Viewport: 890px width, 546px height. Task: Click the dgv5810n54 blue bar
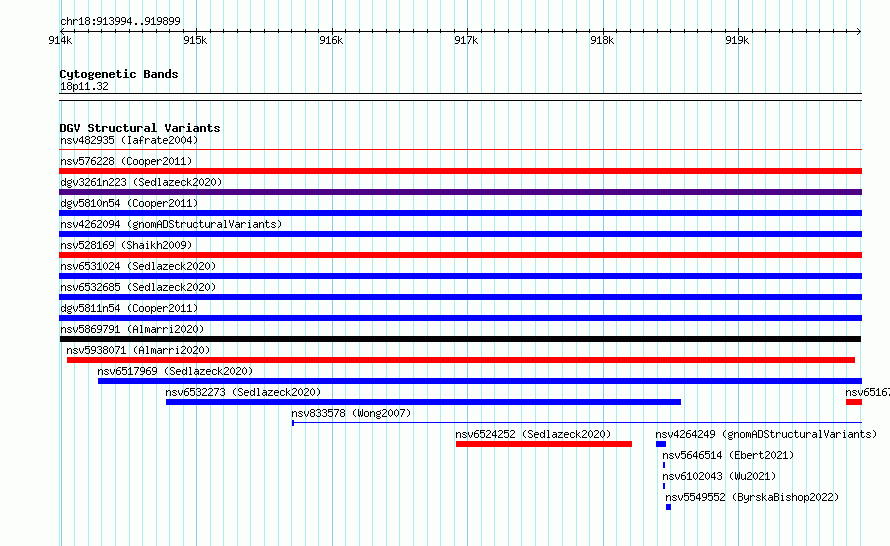pyautogui.click(x=460, y=213)
